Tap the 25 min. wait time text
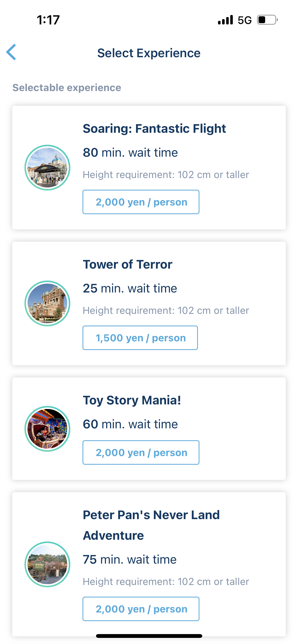 tap(130, 289)
